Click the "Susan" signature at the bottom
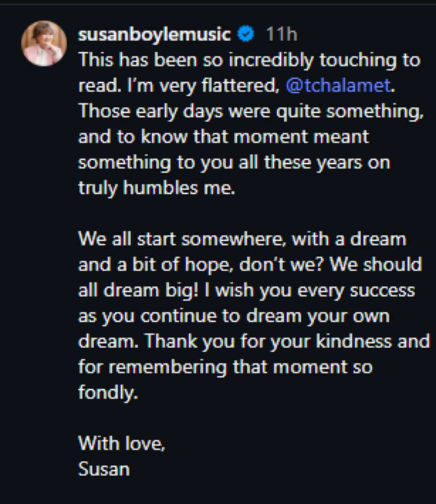 coord(104,469)
